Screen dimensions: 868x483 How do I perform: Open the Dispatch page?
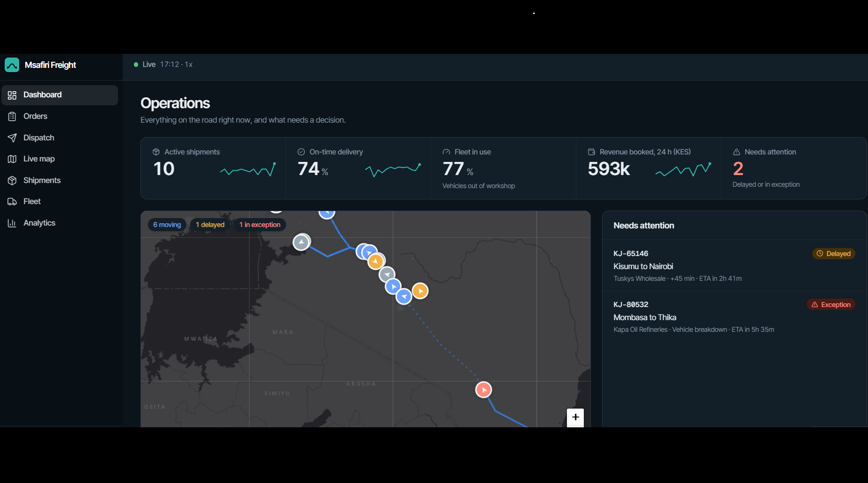(59, 138)
